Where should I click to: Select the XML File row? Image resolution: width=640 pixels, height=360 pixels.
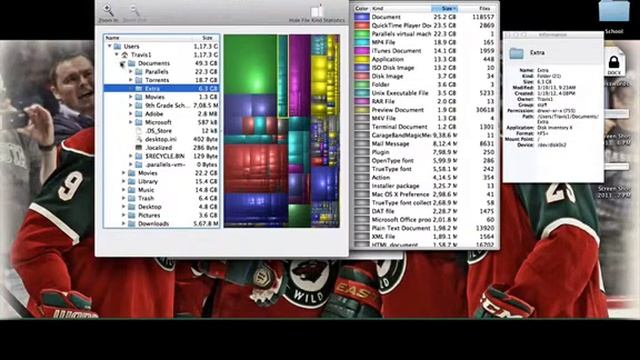pyautogui.click(x=424, y=236)
